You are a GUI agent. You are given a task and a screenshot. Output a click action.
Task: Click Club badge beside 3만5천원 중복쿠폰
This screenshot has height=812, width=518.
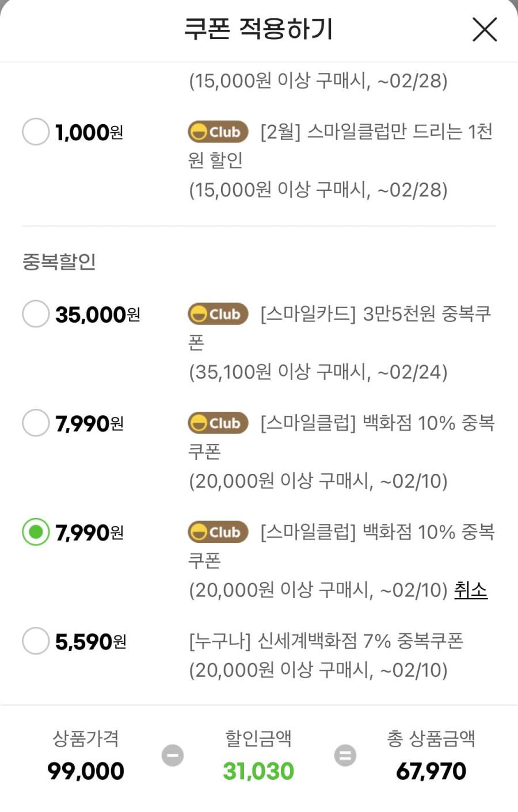[218, 314]
